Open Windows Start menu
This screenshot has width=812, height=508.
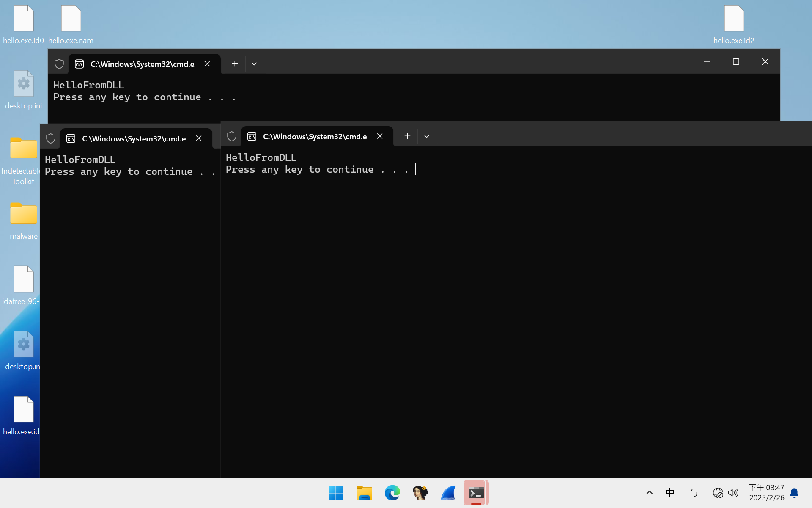click(336, 493)
